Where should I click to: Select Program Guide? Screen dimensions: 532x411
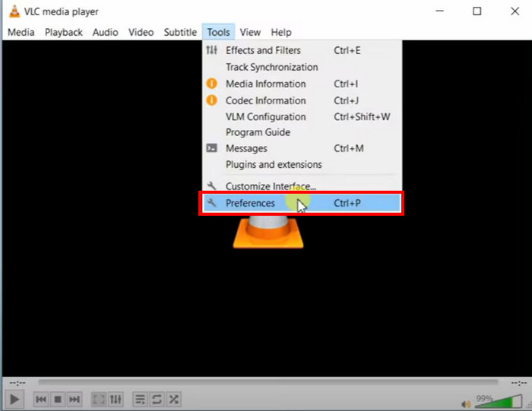click(x=302, y=132)
